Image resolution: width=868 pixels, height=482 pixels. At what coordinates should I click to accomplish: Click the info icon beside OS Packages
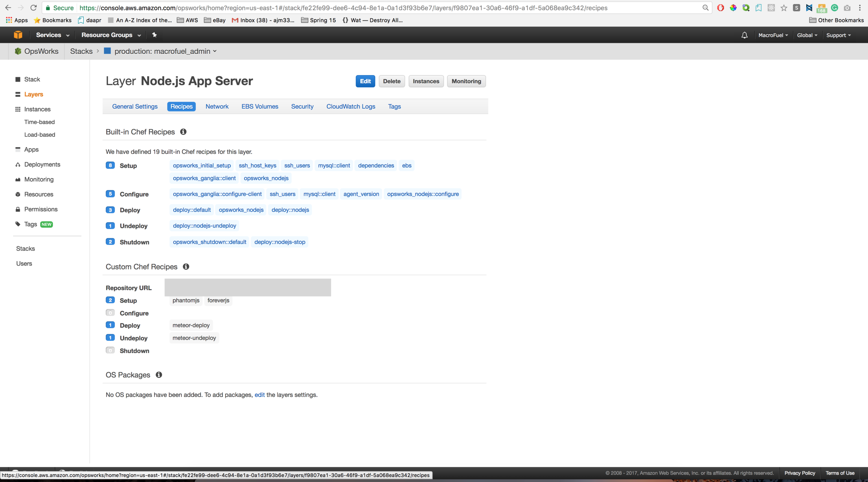click(159, 375)
